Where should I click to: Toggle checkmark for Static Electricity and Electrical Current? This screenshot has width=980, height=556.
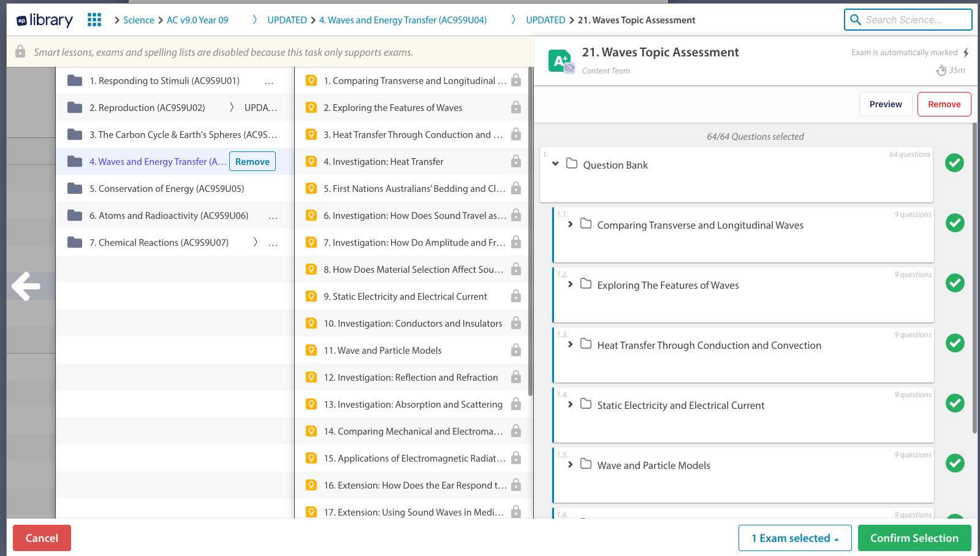[x=954, y=403]
